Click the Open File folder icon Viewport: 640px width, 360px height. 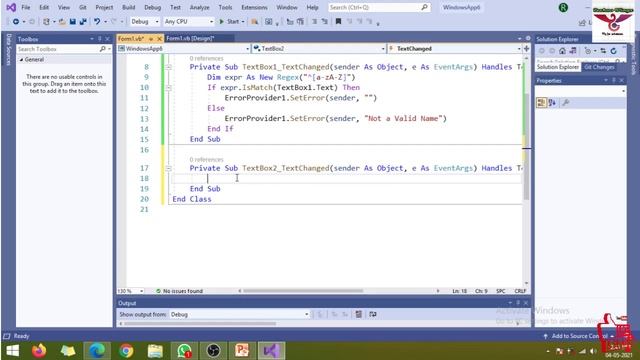[62, 22]
